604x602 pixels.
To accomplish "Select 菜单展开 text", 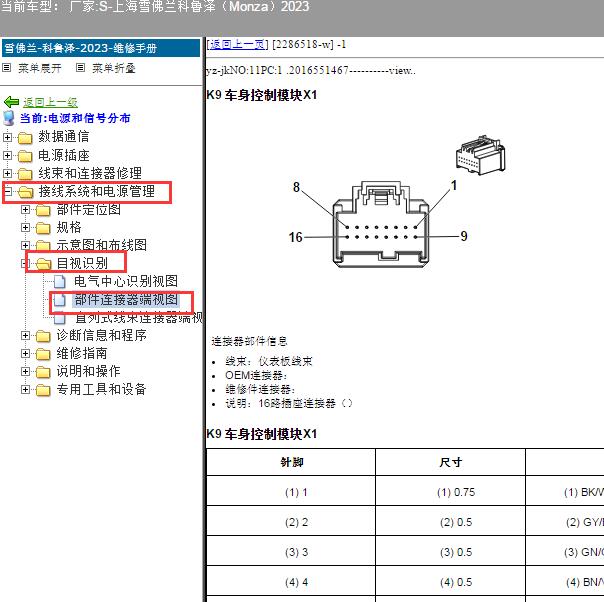I will click(40, 69).
